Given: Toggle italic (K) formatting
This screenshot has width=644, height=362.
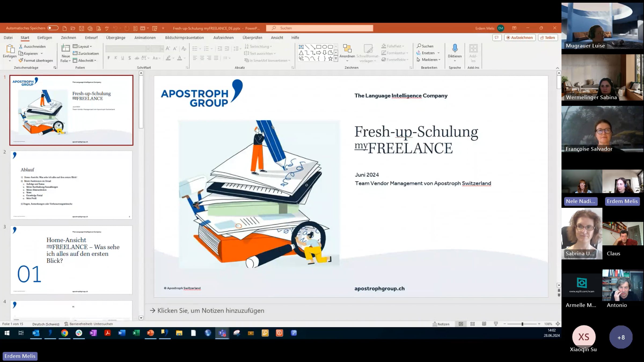Looking at the screenshot, I should tap(116, 58).
